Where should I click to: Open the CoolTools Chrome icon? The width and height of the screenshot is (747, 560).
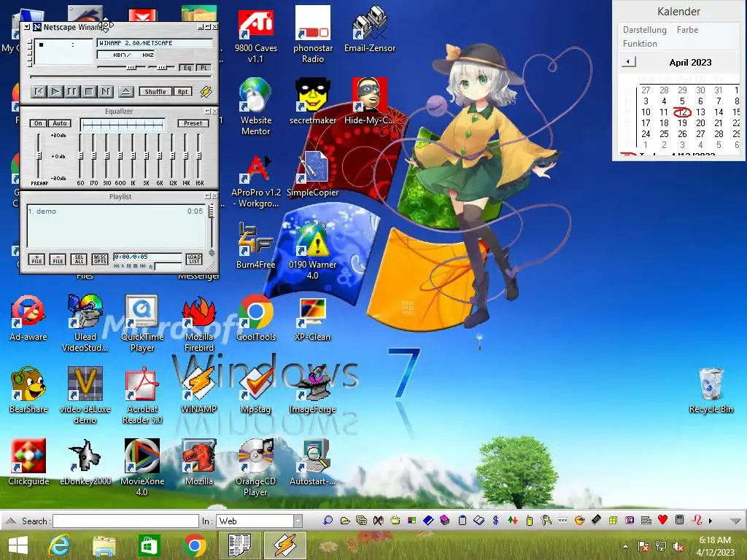point(256,317)
